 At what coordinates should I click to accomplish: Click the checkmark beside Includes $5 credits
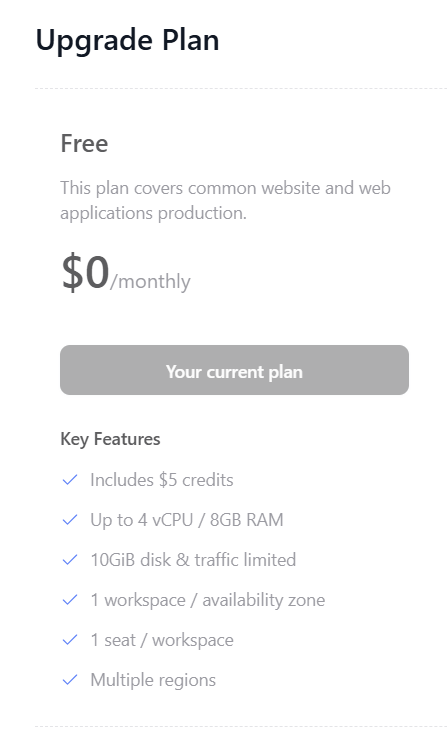(x=70, y=480)
